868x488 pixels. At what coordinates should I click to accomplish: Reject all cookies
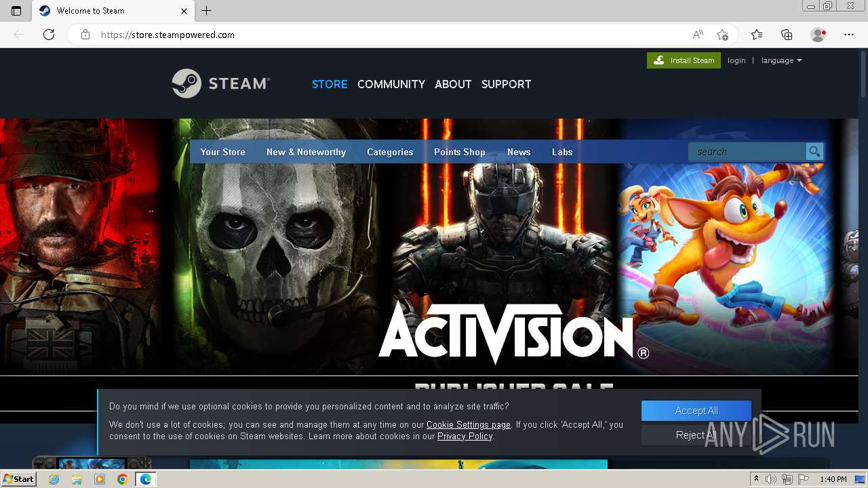click(696, 435)
